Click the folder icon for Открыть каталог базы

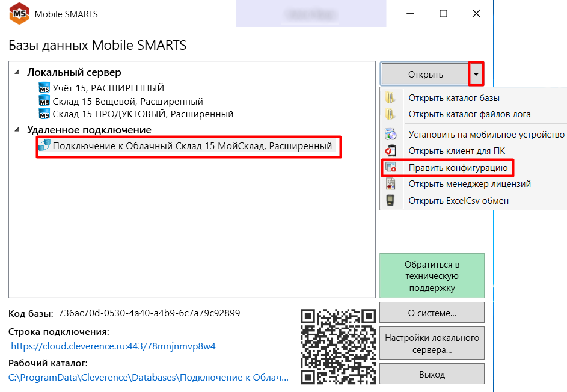coord(390,98)
